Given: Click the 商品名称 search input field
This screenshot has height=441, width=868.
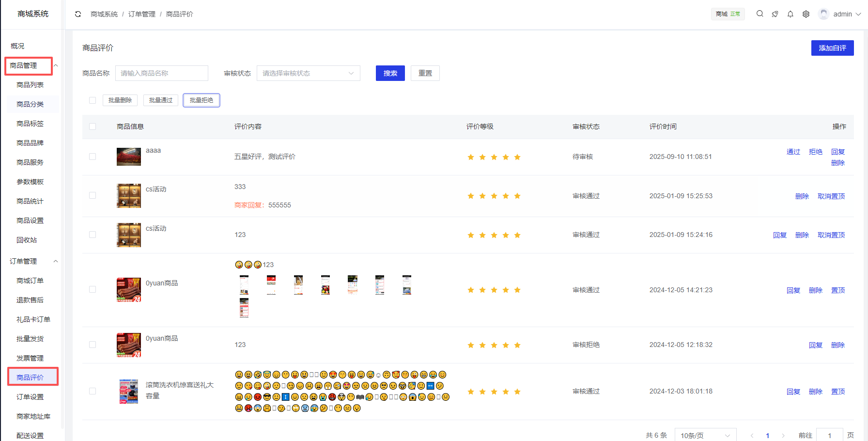Looking at the screenshot, I should 161,73.
